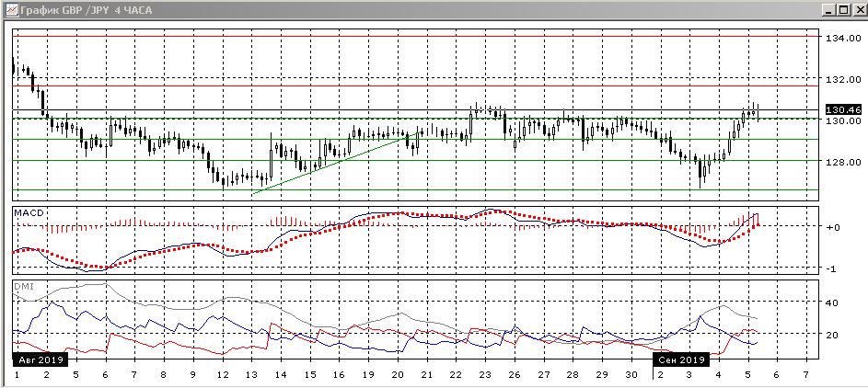Click date 9 on the time axis
Viewport: 868px width, 388px height.
coord(192,375)
